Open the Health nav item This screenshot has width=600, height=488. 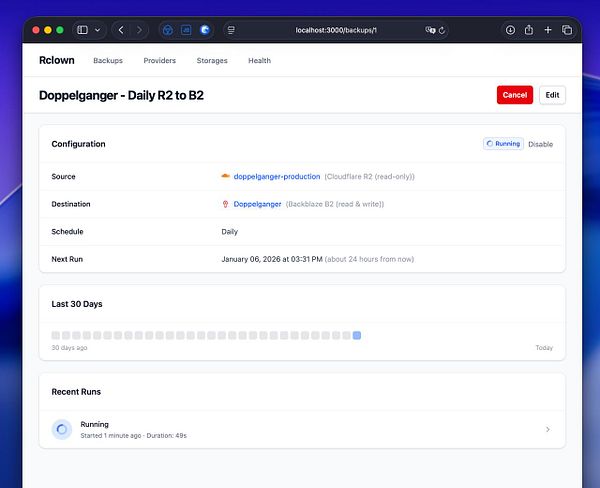click(x=259, y=60)
